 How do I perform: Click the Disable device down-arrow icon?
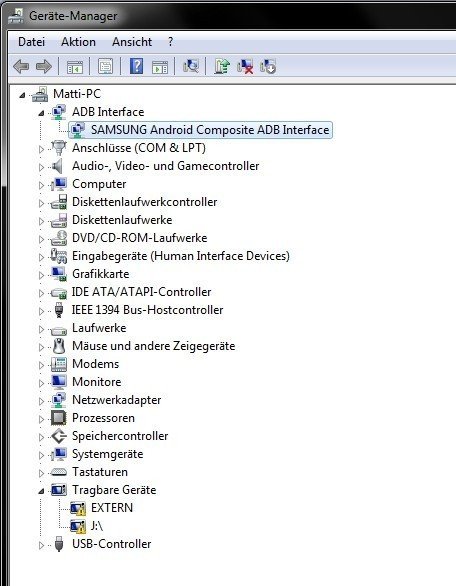pos(268,67)
